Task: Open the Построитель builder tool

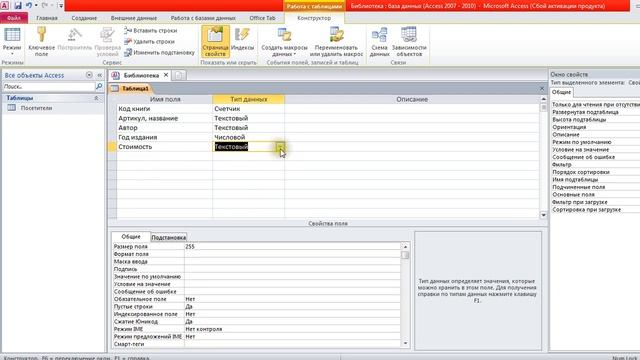Action: point(75,39)
